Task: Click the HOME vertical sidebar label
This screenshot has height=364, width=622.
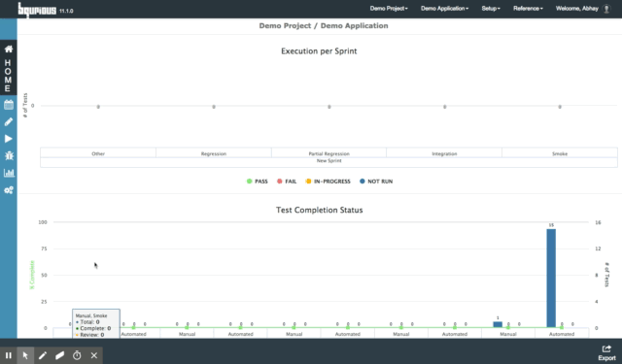Action: [8, 76]
